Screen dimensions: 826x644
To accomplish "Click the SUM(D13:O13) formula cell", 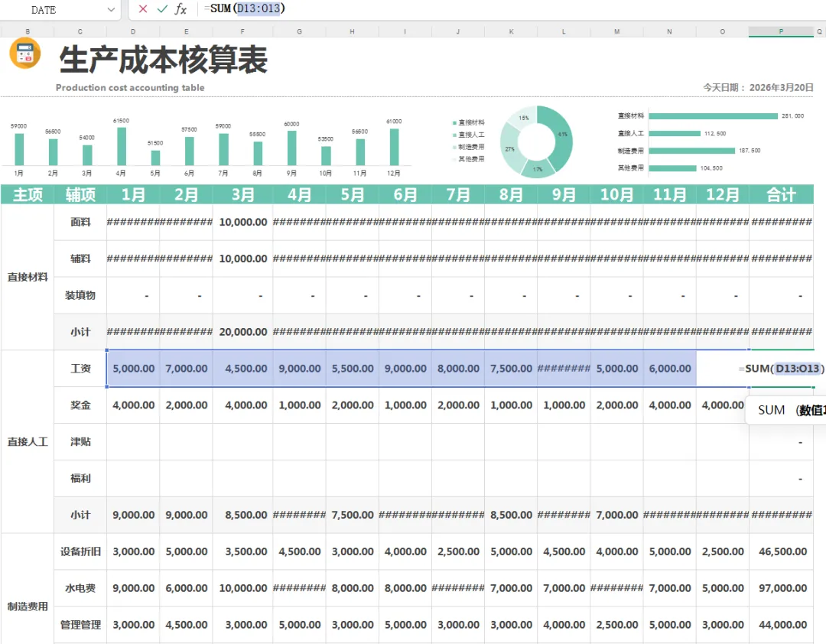I will tap(781, 369).
